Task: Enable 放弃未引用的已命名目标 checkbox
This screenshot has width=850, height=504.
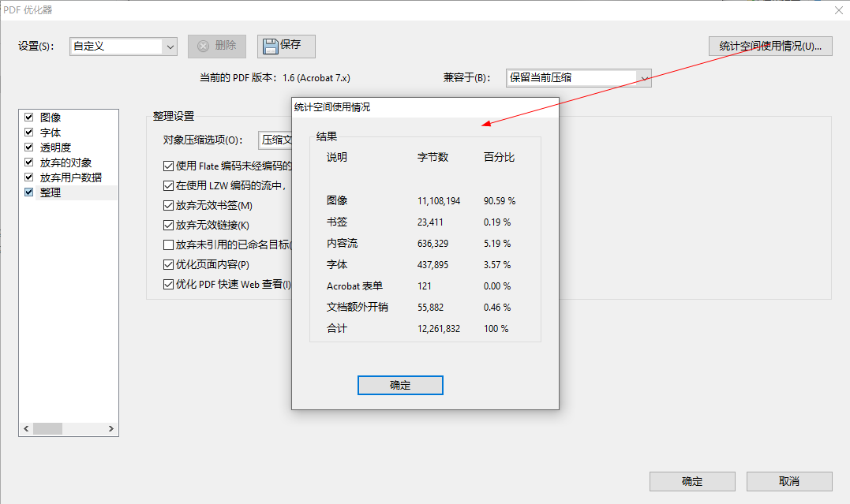Action: tap(168, 245)
